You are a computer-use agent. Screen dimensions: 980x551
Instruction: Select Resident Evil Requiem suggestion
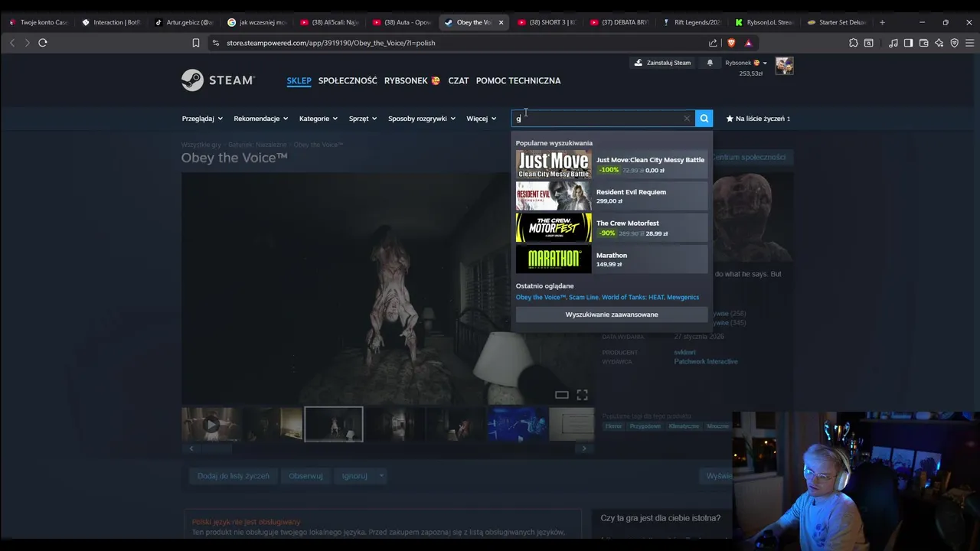coord(612,196)
